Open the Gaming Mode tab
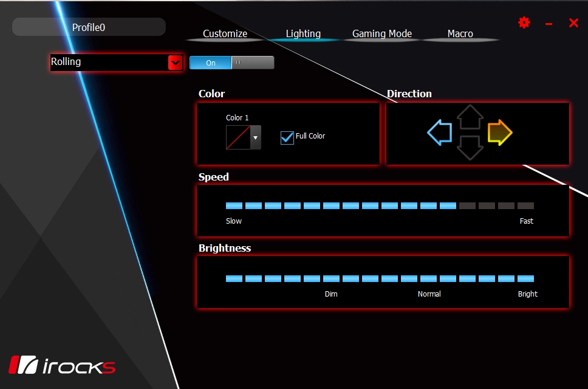The image size is (588, 389). (x=382, y=33)
